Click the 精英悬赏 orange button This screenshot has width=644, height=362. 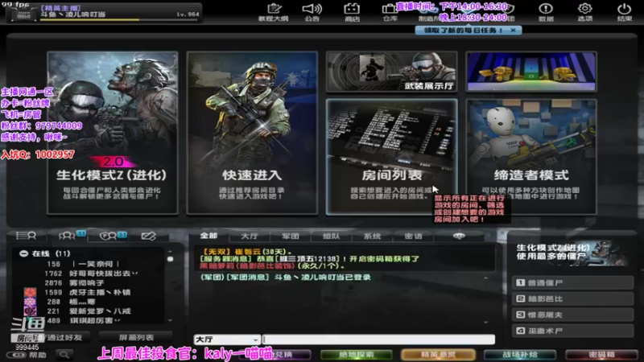point(438,355)
